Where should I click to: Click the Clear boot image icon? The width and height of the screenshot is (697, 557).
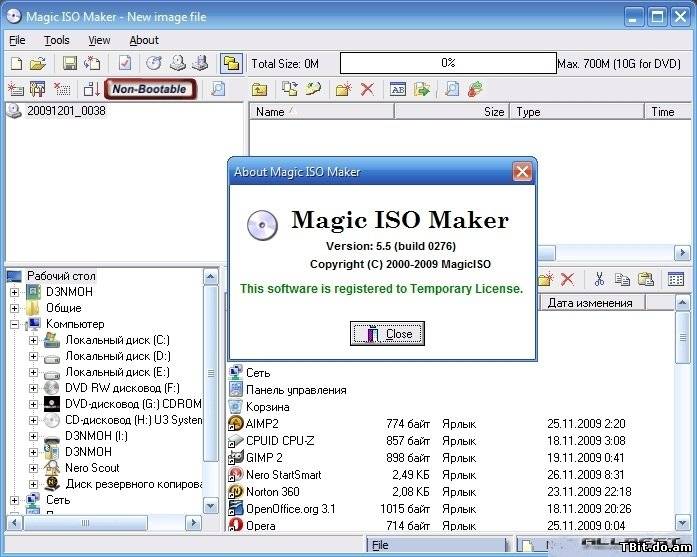[x=62, y=89]
